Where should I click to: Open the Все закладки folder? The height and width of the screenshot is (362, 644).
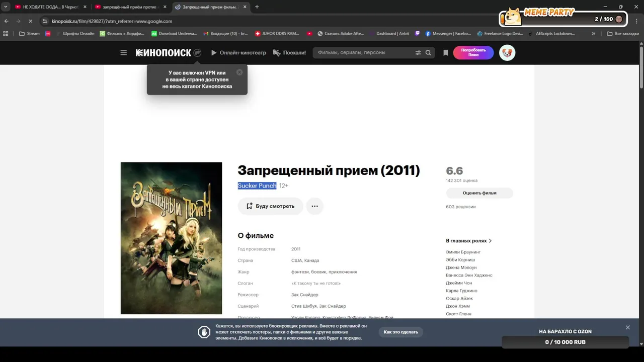623,34
